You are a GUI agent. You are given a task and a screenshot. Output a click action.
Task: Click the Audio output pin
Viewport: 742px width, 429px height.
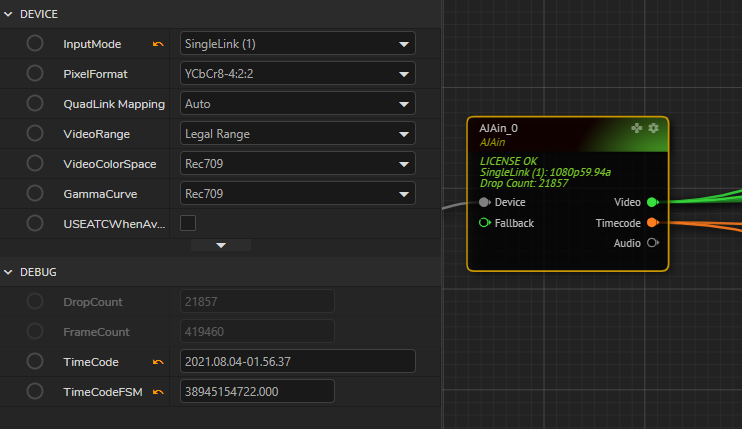(x=652, y=242)
